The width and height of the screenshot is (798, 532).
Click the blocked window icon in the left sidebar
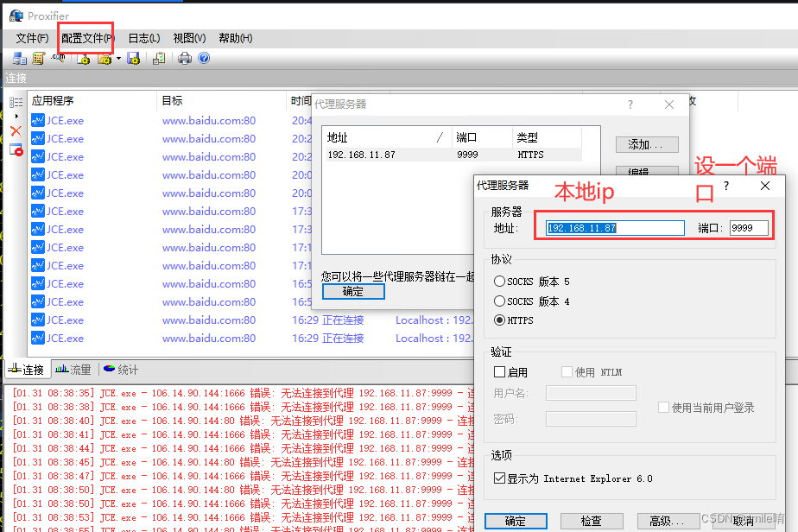point(16,149)
